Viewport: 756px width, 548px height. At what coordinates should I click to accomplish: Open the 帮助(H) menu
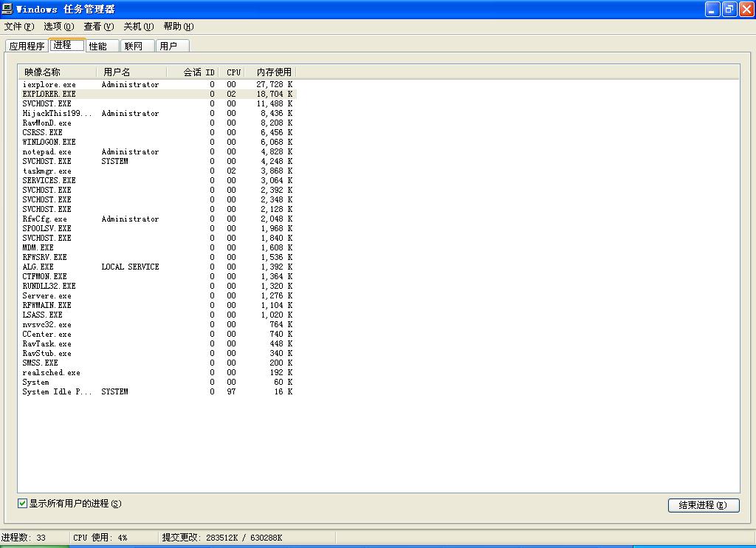179,27
